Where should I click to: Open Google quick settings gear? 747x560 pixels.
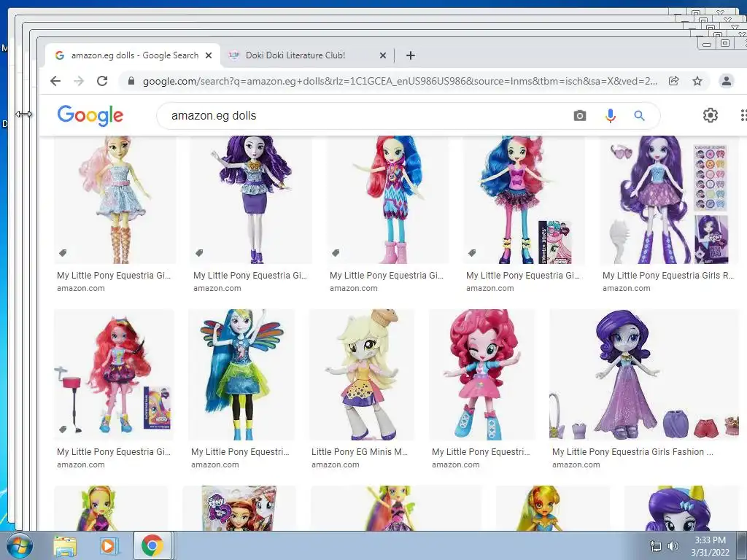click(x=711, y=115)
